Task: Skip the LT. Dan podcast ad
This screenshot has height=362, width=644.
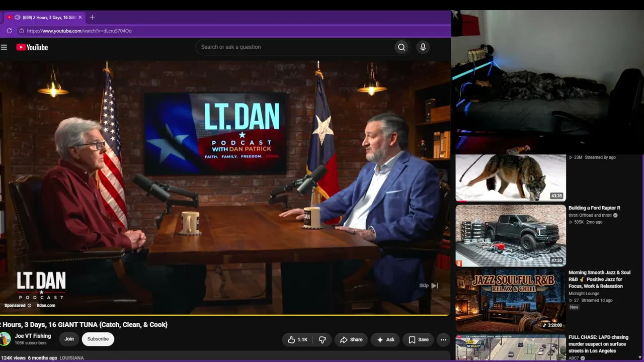Action: [429, 286]
